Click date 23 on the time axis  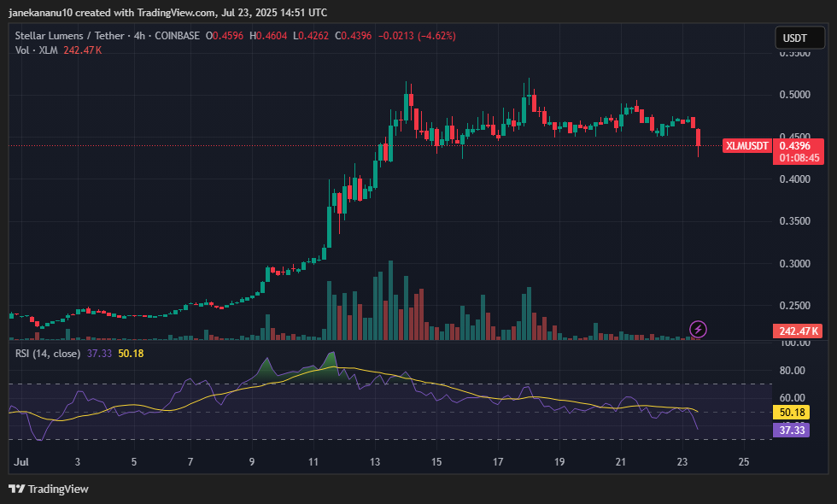pos(682,462)
